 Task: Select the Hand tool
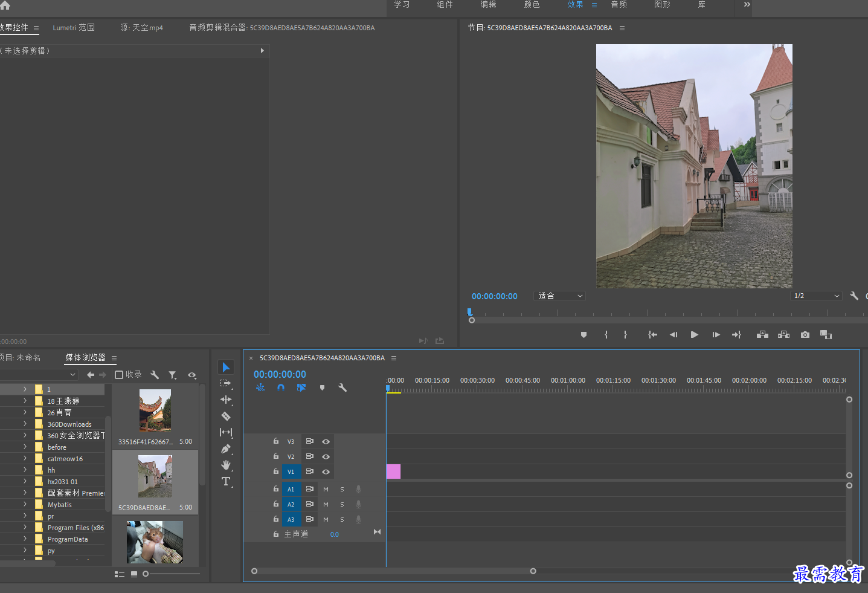click(226, 465)
